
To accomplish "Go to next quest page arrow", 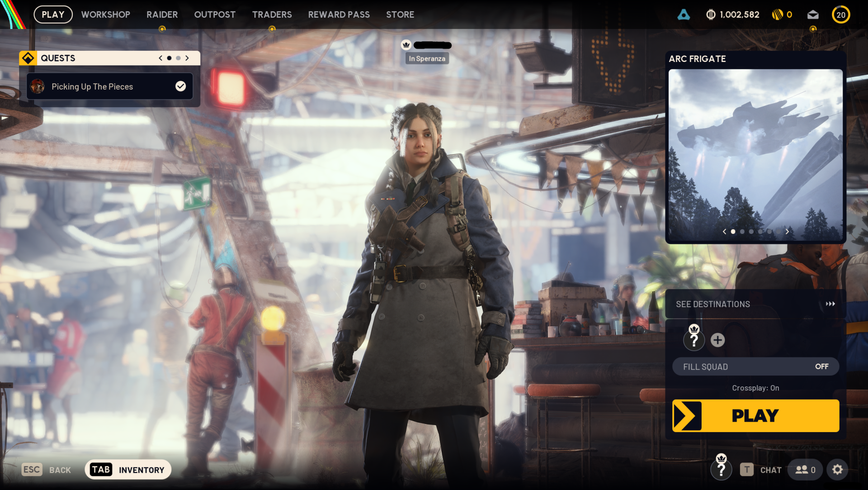I will tap(187, 58).
